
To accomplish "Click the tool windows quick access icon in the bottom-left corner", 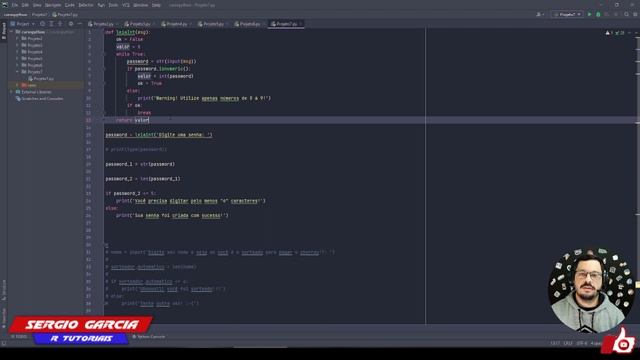I will pos(3,344).
